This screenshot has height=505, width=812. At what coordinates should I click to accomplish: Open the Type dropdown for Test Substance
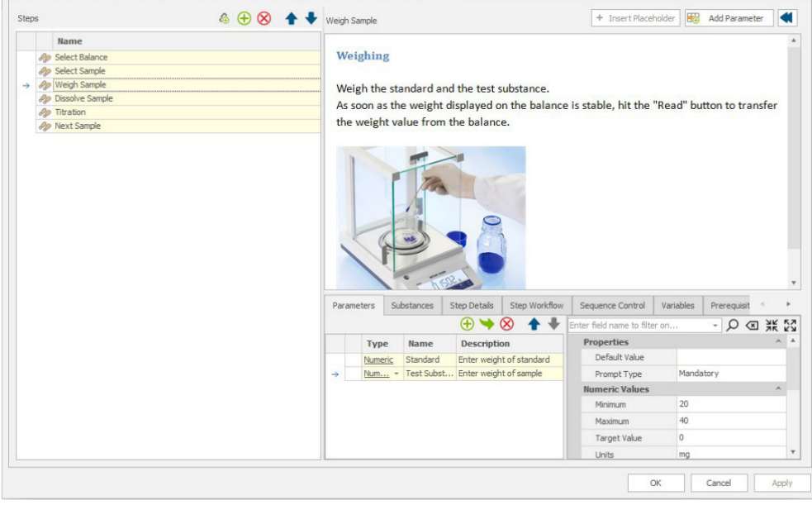point(397,374)
